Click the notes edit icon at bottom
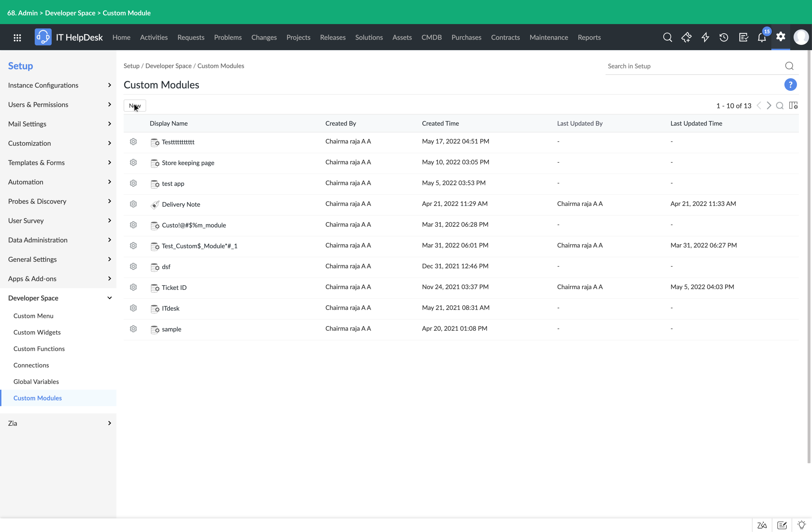 pyautogui.click(x=782, y=525)
